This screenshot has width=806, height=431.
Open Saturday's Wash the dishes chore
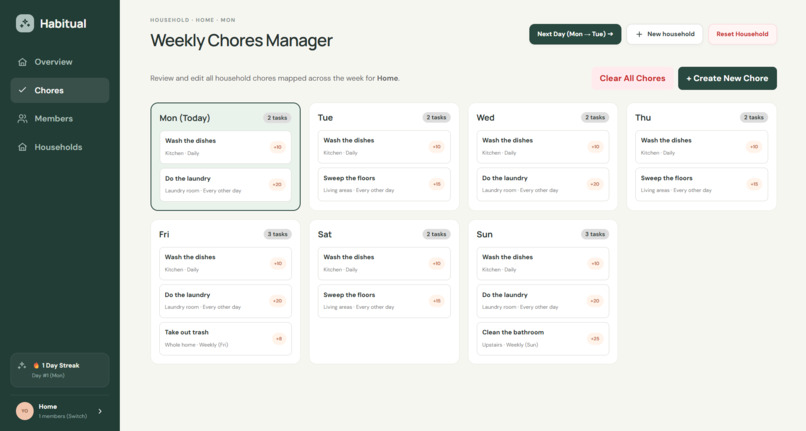(384, 263)
